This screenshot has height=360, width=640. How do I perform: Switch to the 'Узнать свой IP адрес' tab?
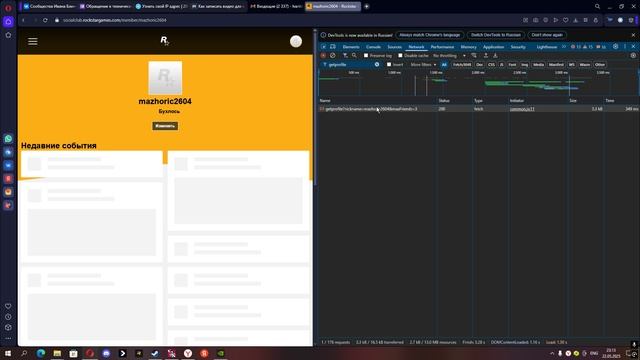point(162,6)
